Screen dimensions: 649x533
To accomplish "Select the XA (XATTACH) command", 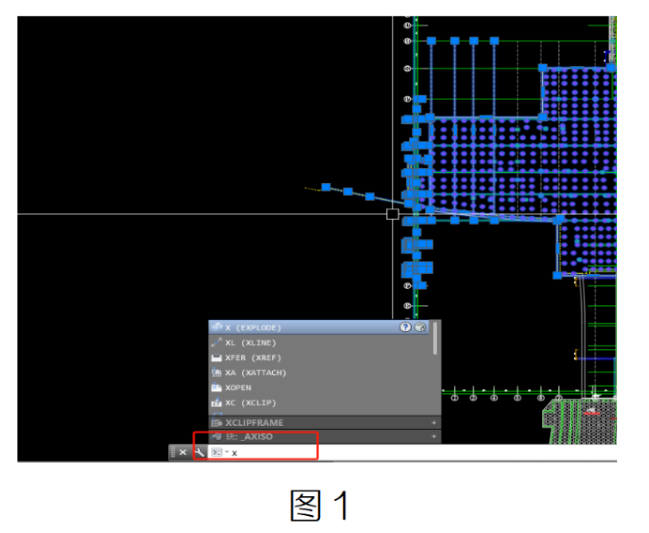I will point(255,372).
